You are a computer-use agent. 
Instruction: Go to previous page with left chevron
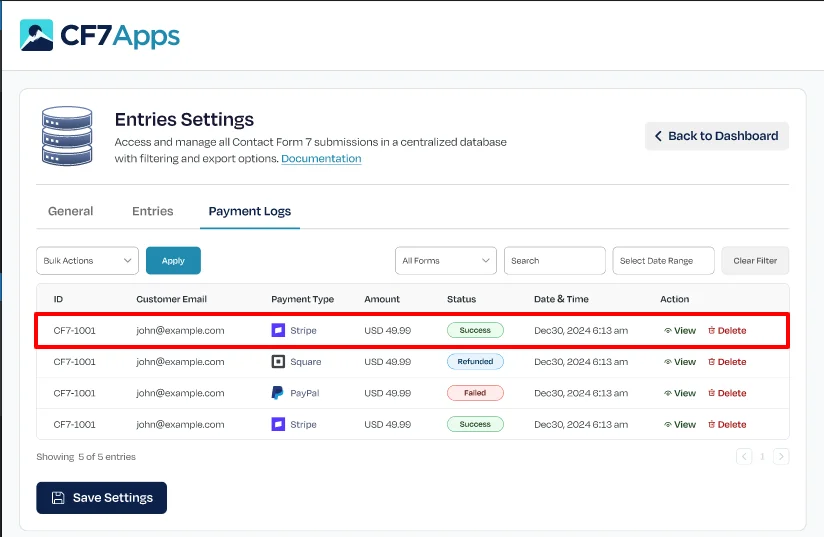[744, 456]
